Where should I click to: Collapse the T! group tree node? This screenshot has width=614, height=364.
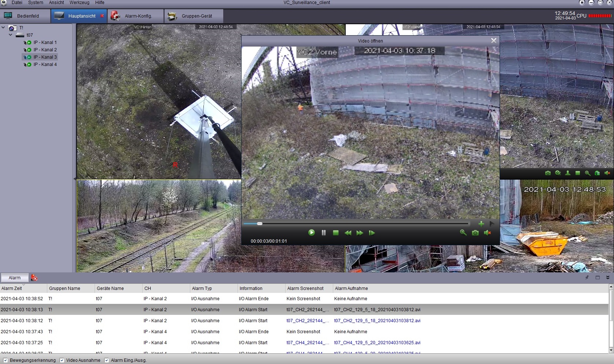[x=3, y=28]
